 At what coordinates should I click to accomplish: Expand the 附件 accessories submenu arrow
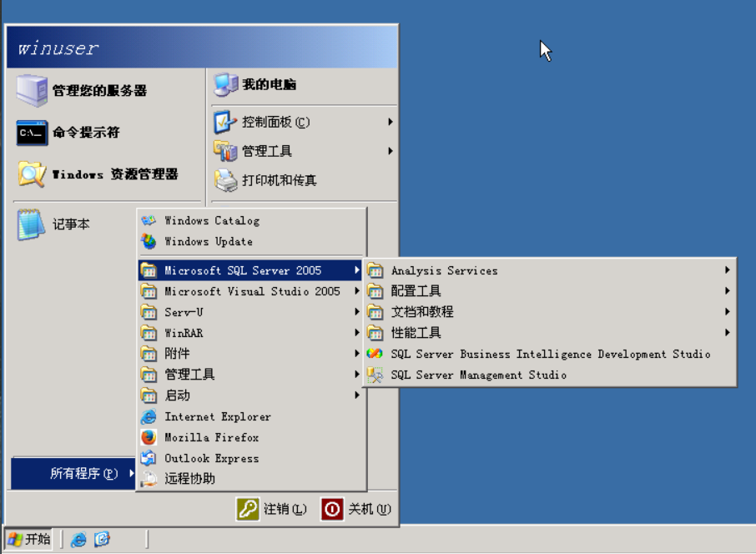[357, 354]
